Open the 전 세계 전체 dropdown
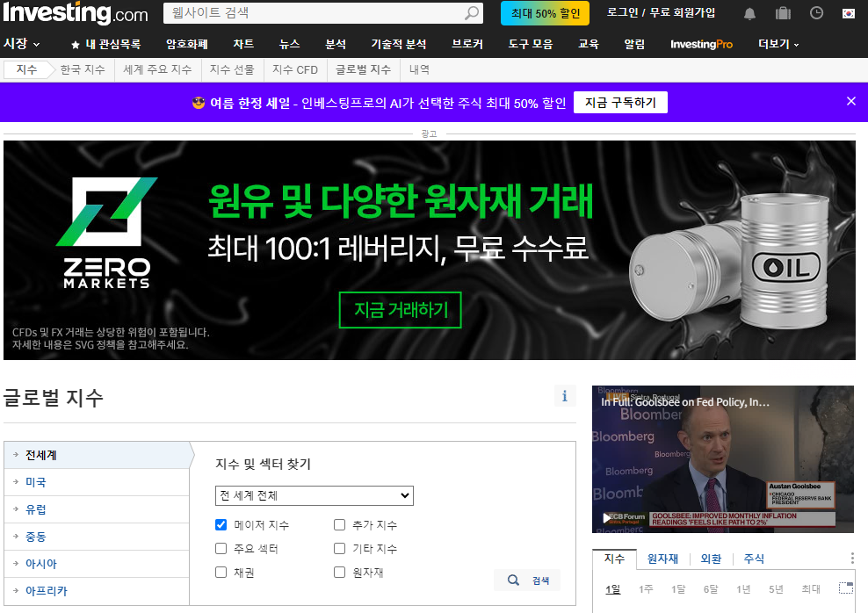Viewport: 868px width, 613px height. pos(314,494)
